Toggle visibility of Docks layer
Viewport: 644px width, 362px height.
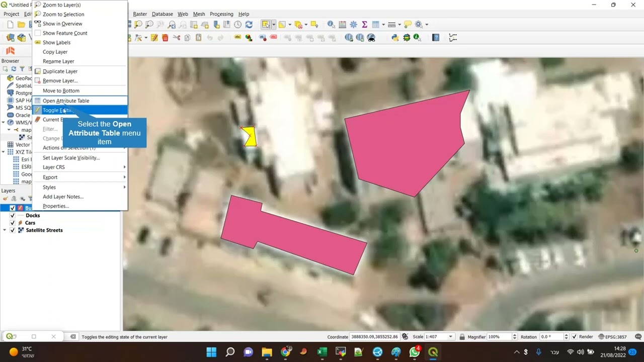pos(13,215)
